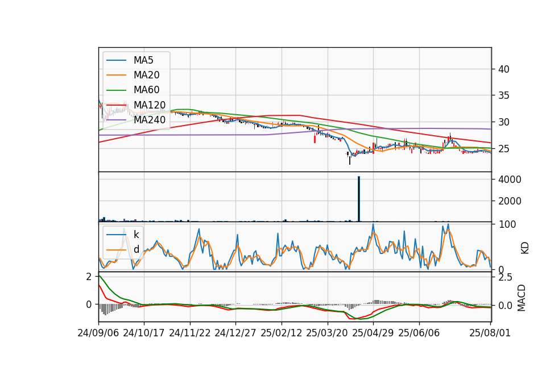Image resolution: width=546 pixels, height=392 pixels.
Task: Click the 25/04/29 date axis label
Action: (373, 333)
